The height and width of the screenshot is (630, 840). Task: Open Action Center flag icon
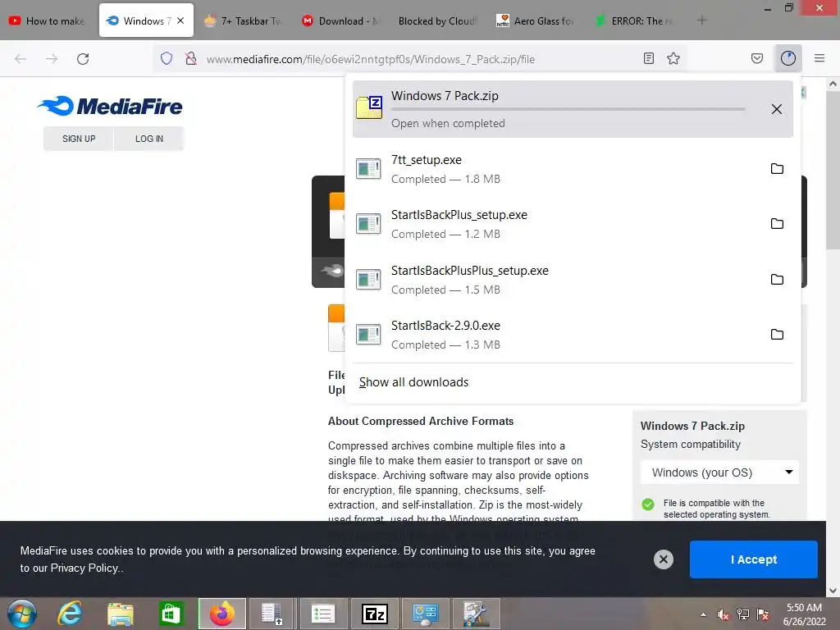(x=763, y=614)
